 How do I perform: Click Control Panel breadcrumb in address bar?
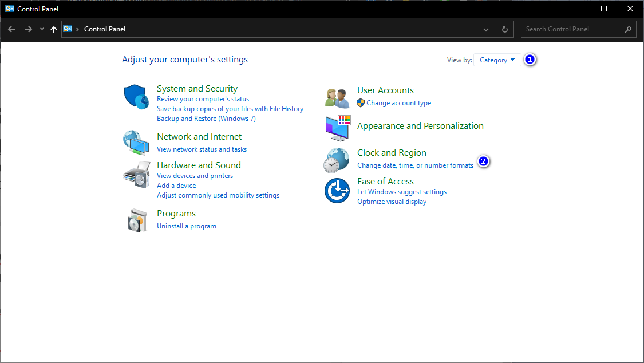[105, 29]
